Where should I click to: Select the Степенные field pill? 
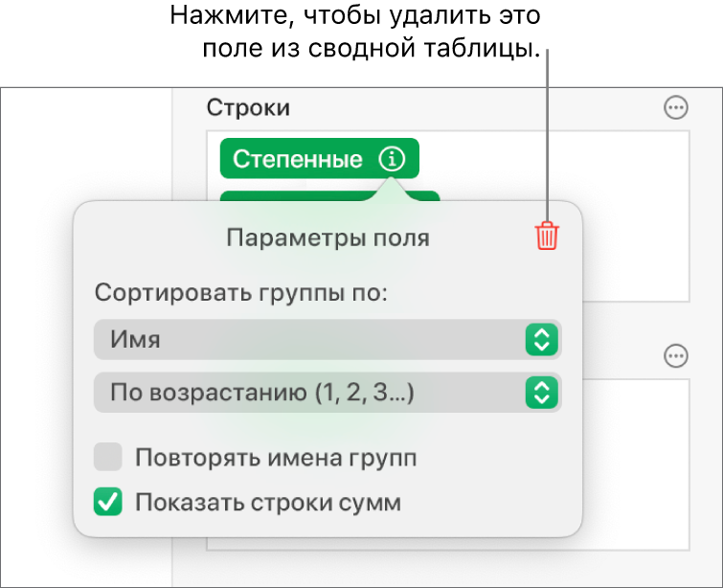point(320,159)
